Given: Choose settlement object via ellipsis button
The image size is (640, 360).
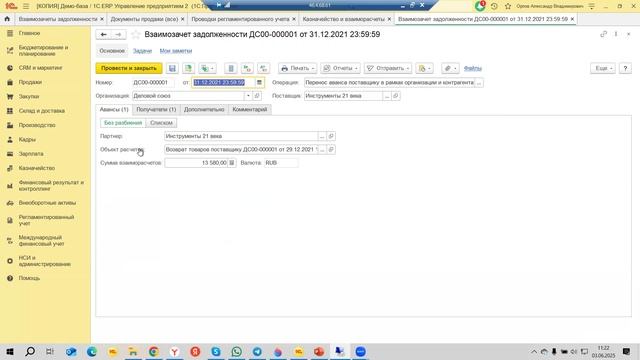Looking at the screenshot, I should coord(322,149).
